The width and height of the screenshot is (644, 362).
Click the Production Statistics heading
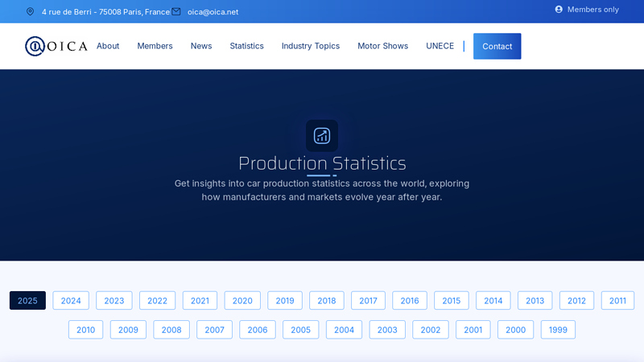[322, 163]
